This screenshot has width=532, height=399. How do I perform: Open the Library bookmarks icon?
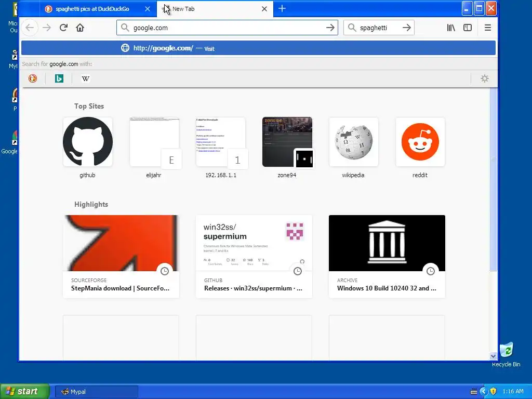click(451, 28)
